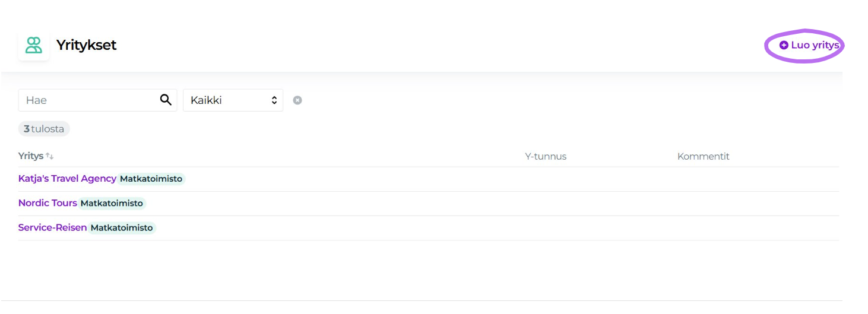This screenshot has height=314, width=868.
Task: Click the magnifying glass search icon
Action: [x=166, y=100]
